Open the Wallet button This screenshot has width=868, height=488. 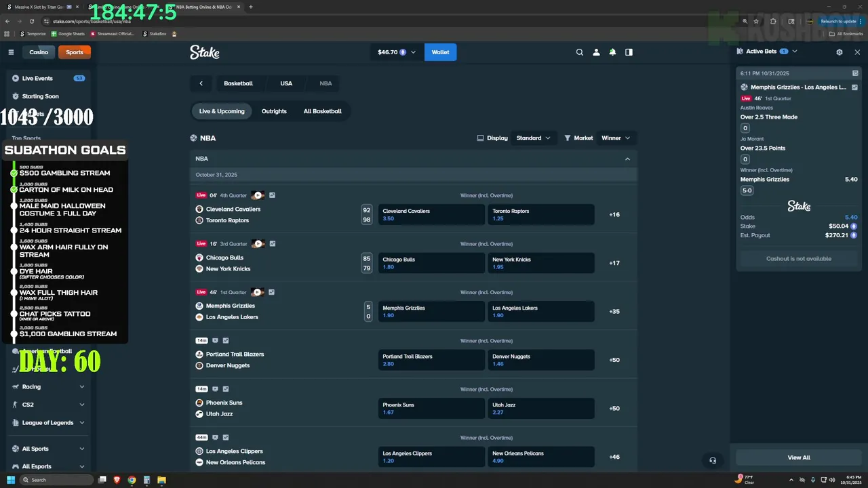pyautogui.click(x=440, y=52)
